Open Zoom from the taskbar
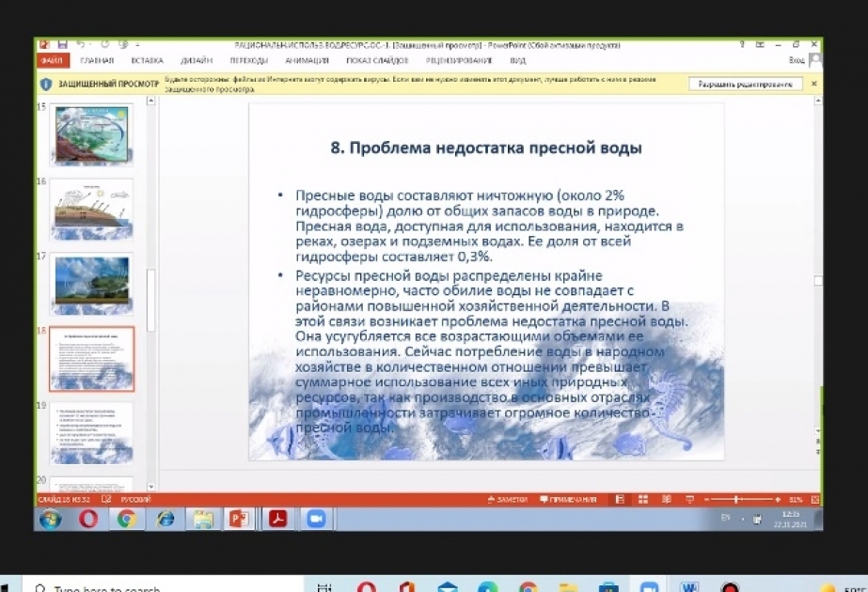Screen dimensions: 868x592 pos(316,519)
